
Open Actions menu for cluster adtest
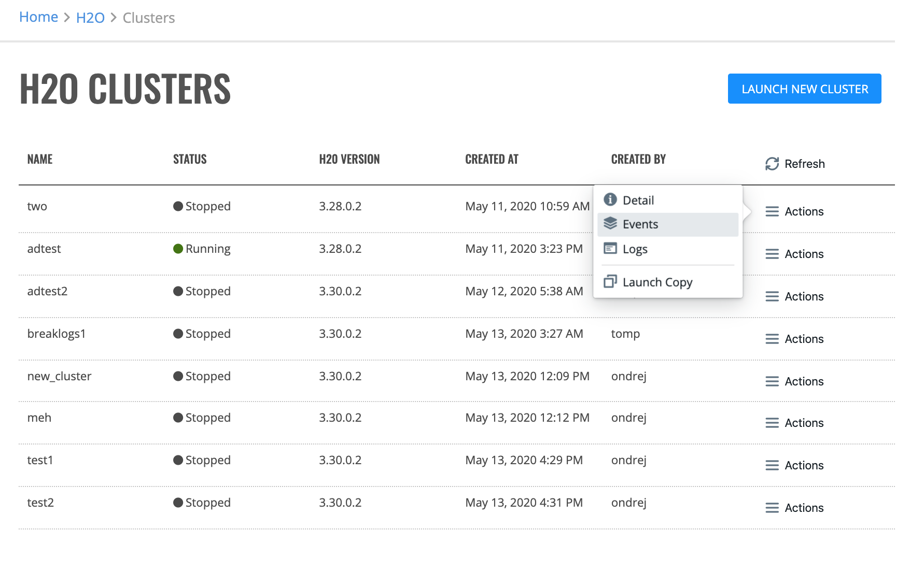point(794,254)
